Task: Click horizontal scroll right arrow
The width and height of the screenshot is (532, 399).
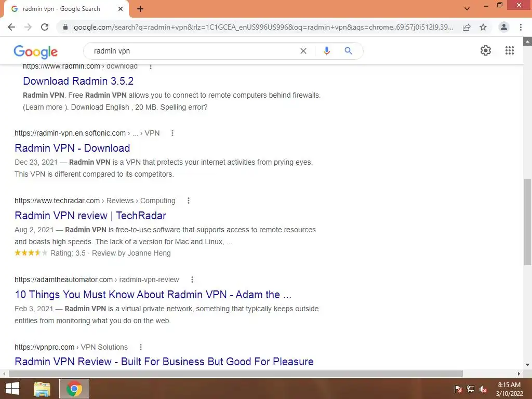Action: coord(519,374)
